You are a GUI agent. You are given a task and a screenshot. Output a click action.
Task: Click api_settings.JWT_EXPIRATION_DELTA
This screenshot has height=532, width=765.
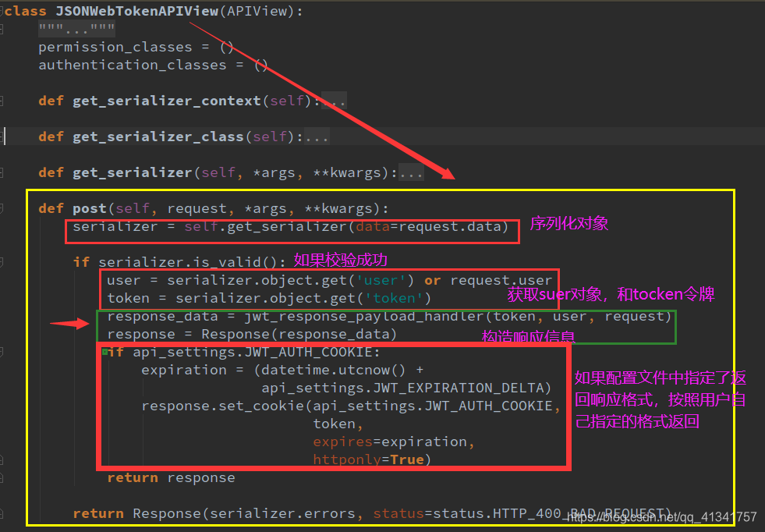tap(402, 388)
